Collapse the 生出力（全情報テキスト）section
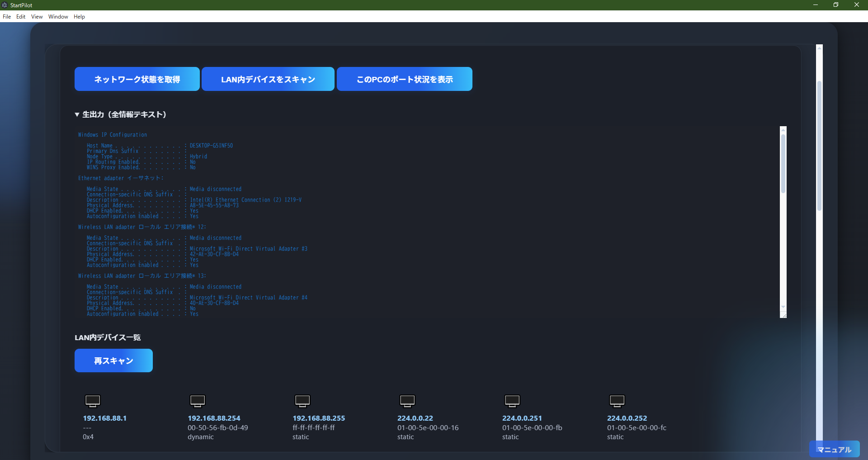The image size is (868, 460). (77, 114)
